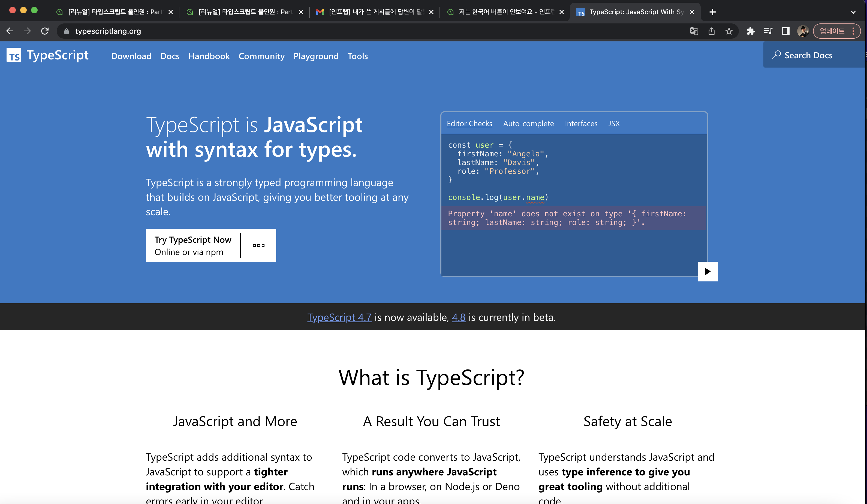Click the search magnifier icon
This screenshot has height=504, width=867.
tap(776, 55)
